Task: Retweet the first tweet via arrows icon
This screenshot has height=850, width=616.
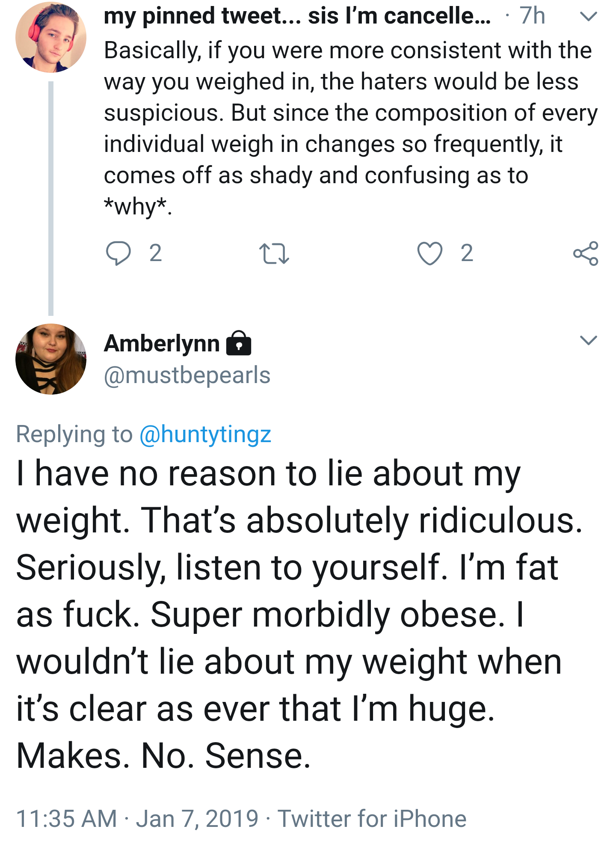Action: click(274, 253)
